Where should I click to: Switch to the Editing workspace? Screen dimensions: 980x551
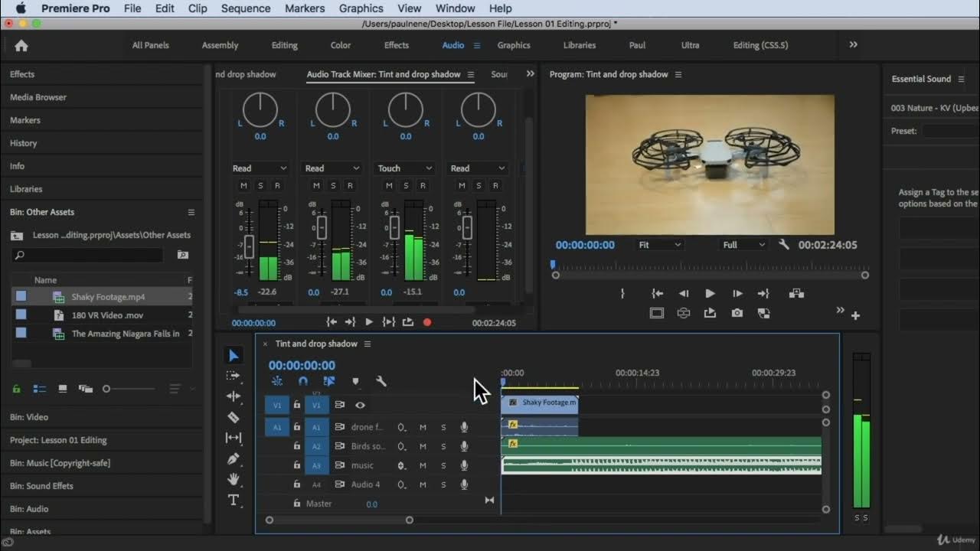[x=285, y=45]
